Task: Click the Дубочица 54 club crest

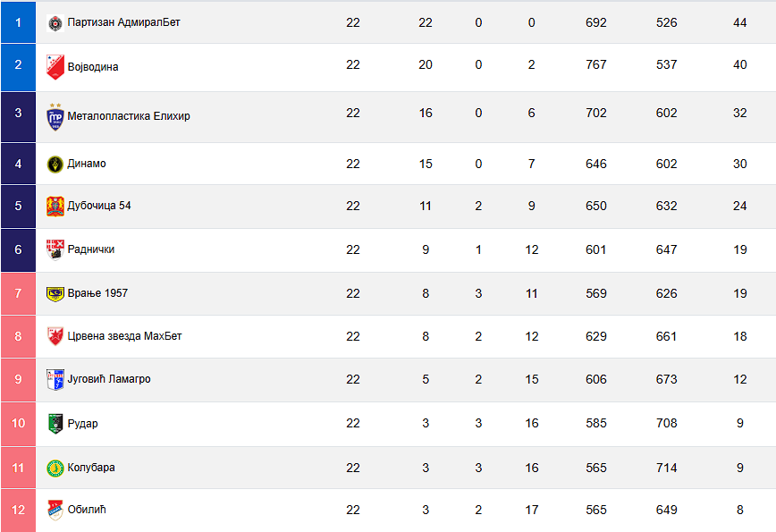Action: tap(55, 206)
